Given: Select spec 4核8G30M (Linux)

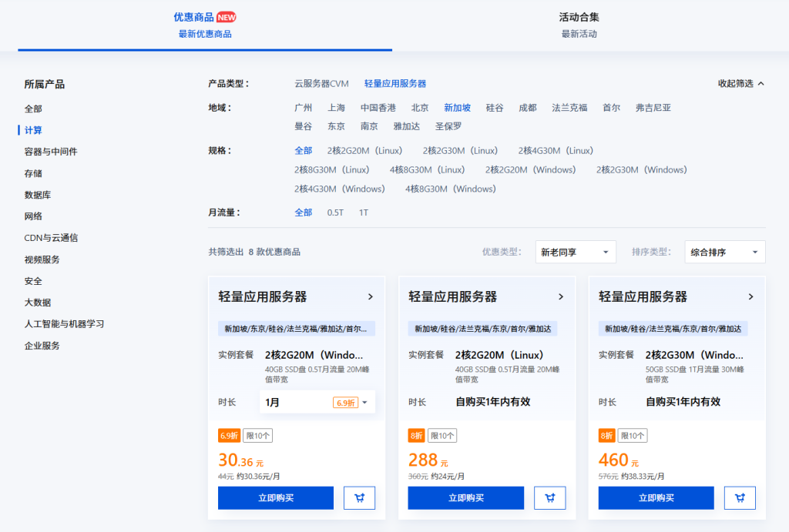Looking at the screenshot, I should (x=427, y=169).
